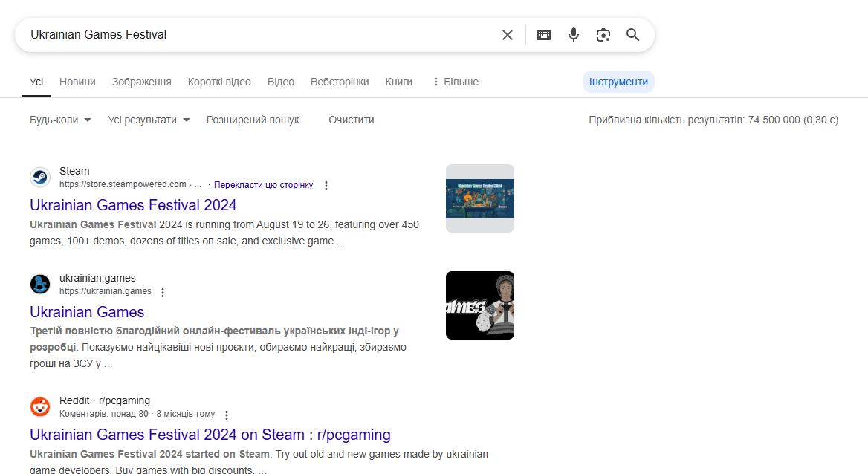868x474 pixels.
Task: Switch to the Новини tab
Action: 77,82
